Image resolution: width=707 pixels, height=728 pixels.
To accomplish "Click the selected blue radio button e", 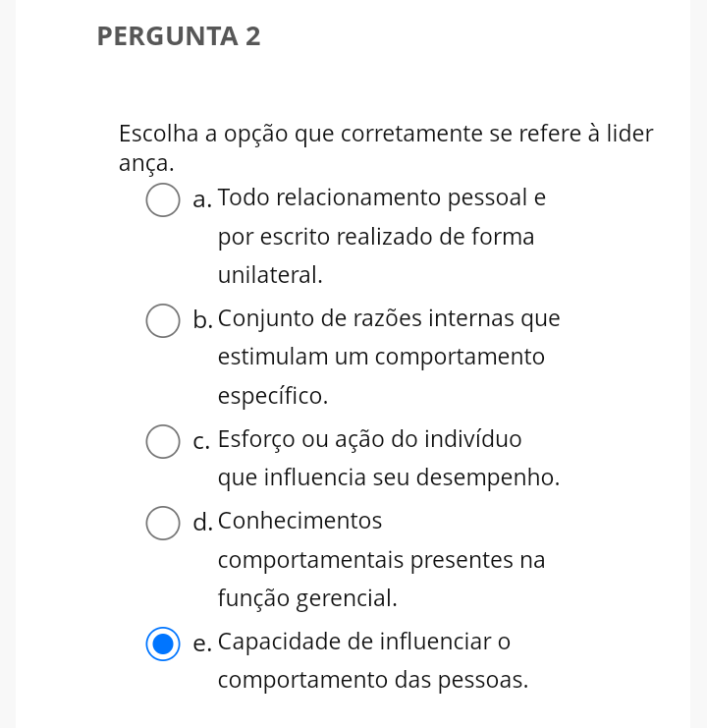I will [163, 644].
